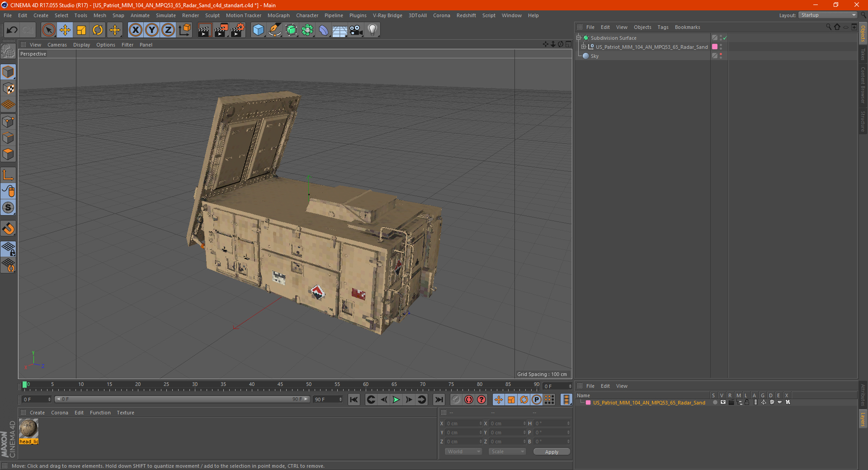Enable Polygons mode in left palette
Viewport: 868px width, 470px height.
(8, 154)
